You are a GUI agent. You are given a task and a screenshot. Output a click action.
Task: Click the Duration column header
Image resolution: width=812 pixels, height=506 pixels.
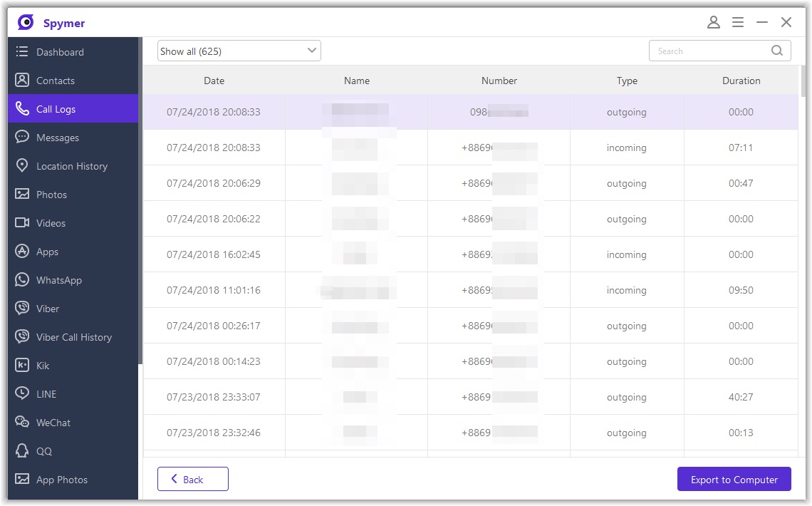pyautogui.click(x=741, y=81)
